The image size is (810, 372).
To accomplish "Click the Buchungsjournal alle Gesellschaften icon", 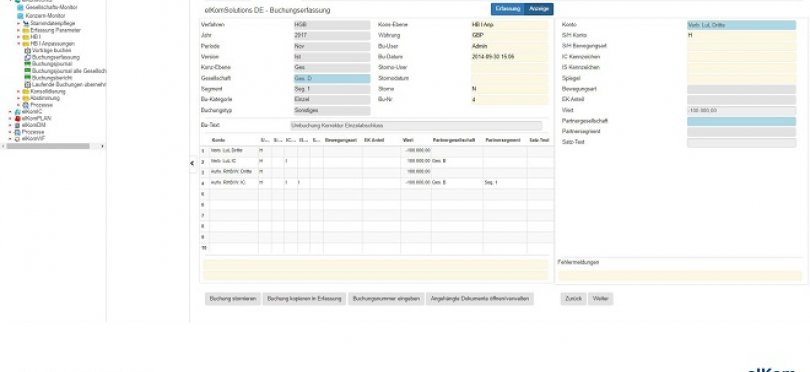I will [28, 71].
